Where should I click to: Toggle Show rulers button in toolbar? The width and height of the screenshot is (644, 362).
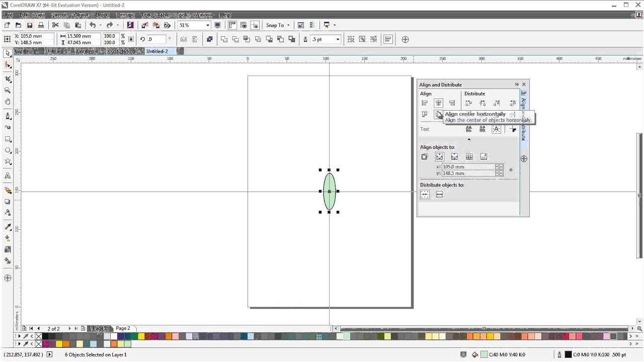pos(232,25)
